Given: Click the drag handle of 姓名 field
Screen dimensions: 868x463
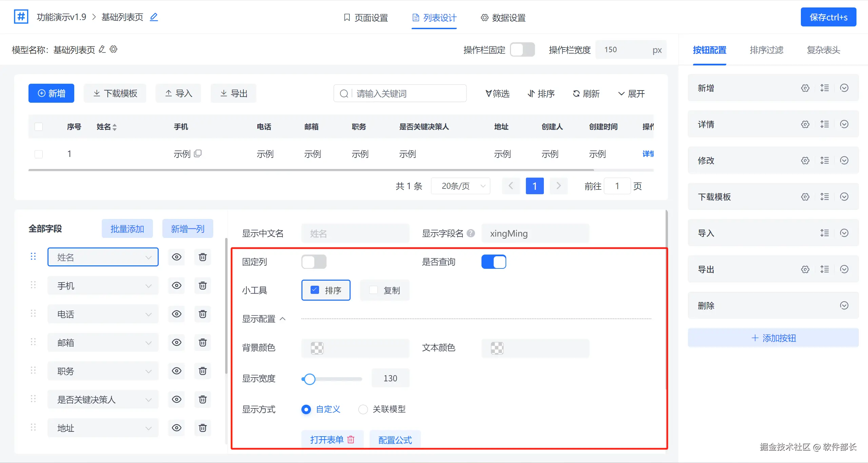Looking at the screenshot, I should click(33, 257).
